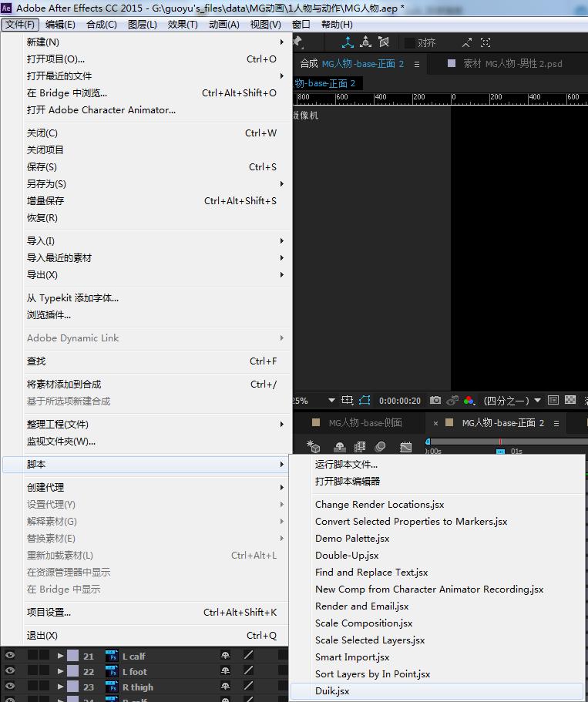Choose 保存(S) in the File menu

click(147, 167)
